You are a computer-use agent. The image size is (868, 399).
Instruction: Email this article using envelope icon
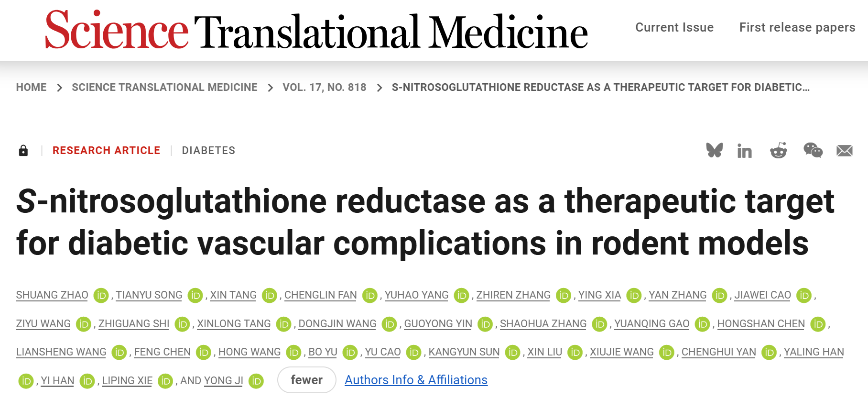pyautogui.click(x=844, y=151)
